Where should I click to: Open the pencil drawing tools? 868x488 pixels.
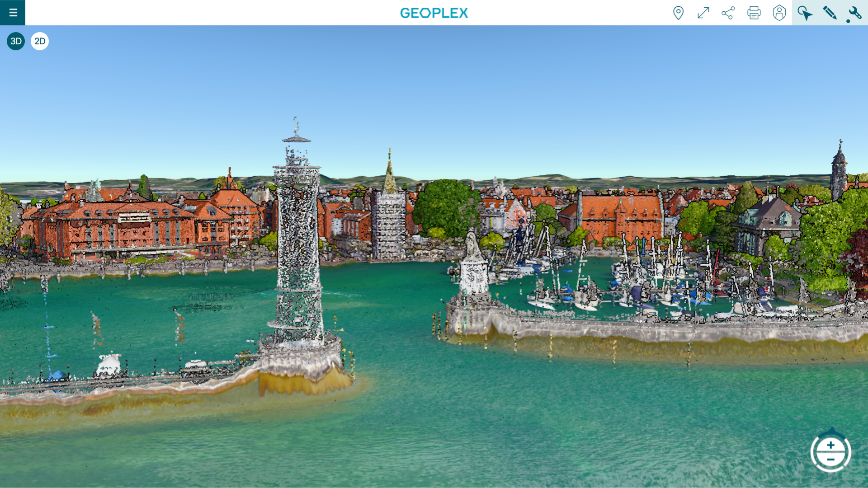pyautogui.click(x=830, y=13)
